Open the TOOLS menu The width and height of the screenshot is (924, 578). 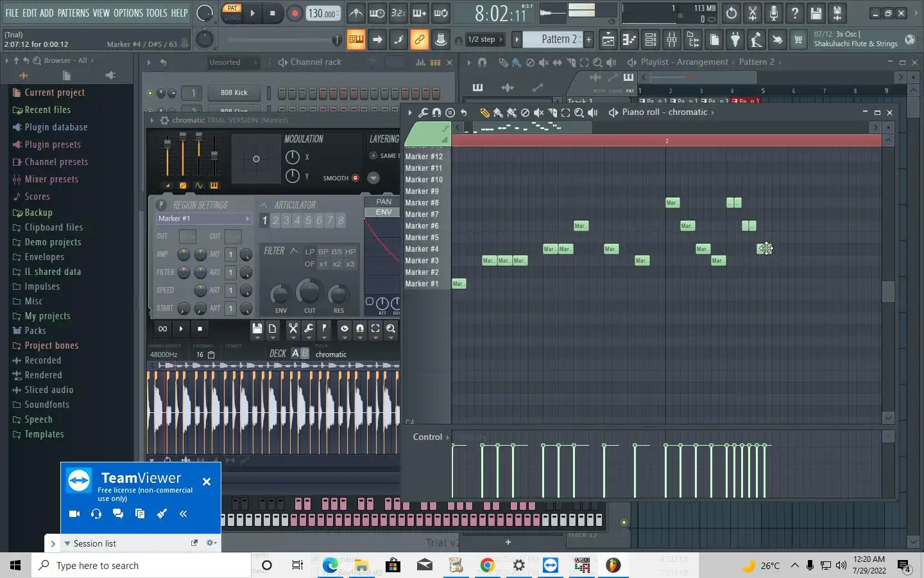157,12
